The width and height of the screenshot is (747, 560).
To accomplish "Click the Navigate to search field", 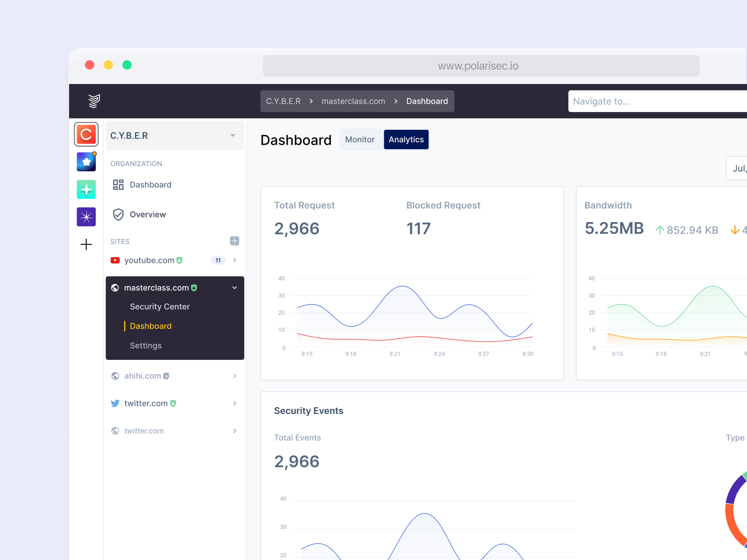I will (x=654, y=101).
